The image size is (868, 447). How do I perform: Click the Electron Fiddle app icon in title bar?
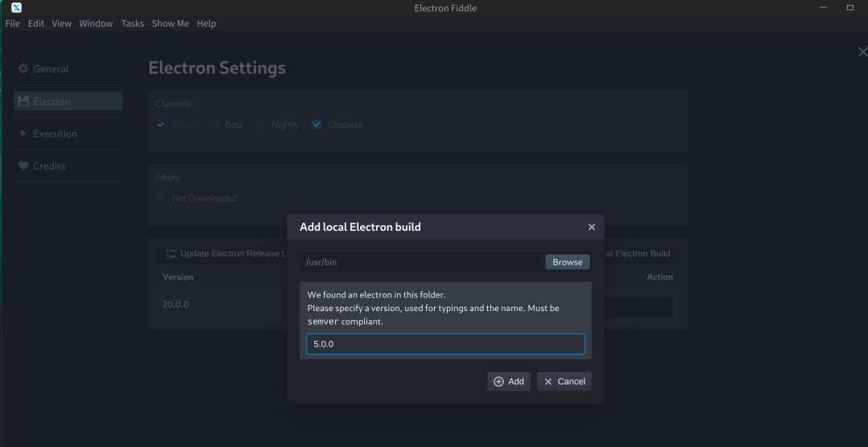coord(16,7)
